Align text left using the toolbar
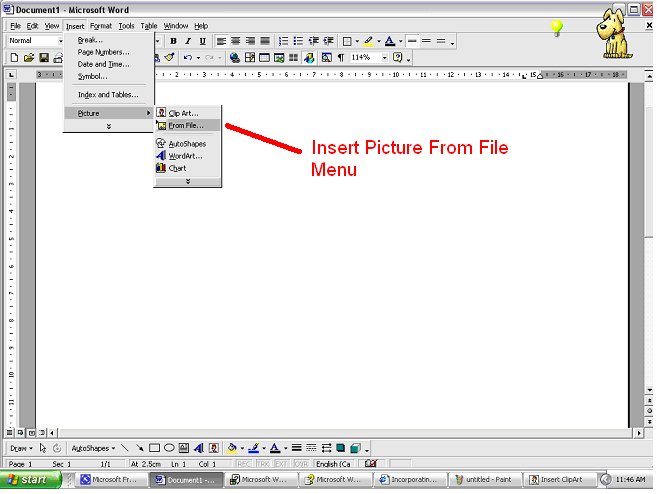This screenshot has height=494, width=657. (221, 41)
